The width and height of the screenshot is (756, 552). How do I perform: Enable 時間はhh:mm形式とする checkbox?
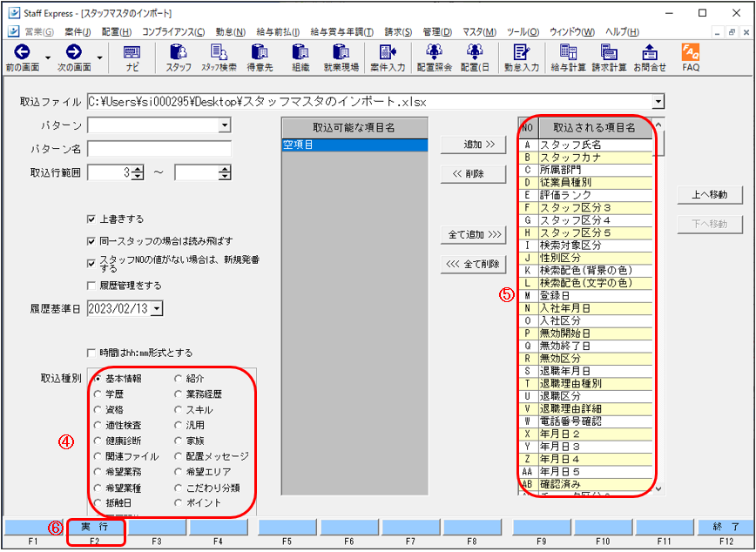(x=91, y=353)
